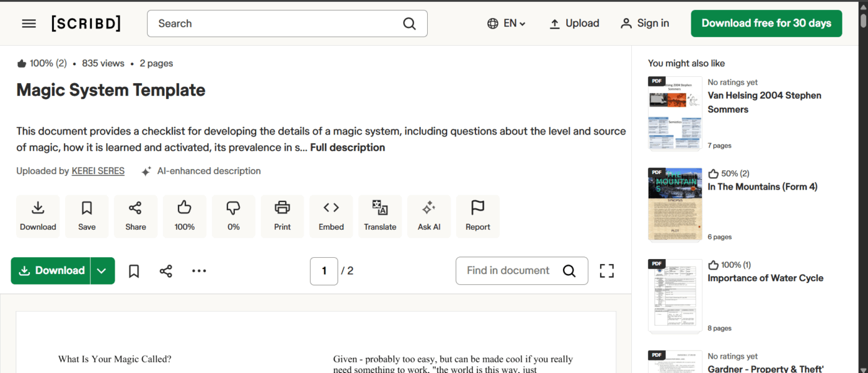Open the Translate tool icon

point(380,216)
